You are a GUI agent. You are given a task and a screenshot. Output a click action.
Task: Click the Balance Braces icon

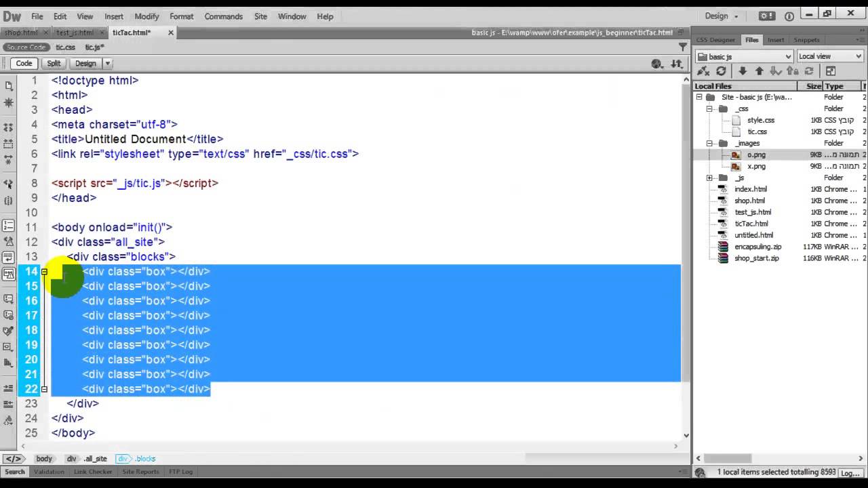[x=9, y=201]
